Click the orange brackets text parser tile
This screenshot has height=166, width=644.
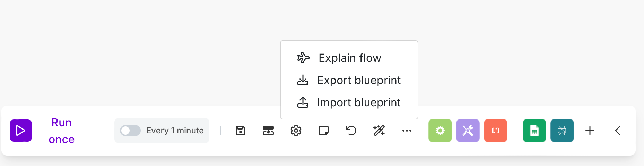(x=496, y=131)
